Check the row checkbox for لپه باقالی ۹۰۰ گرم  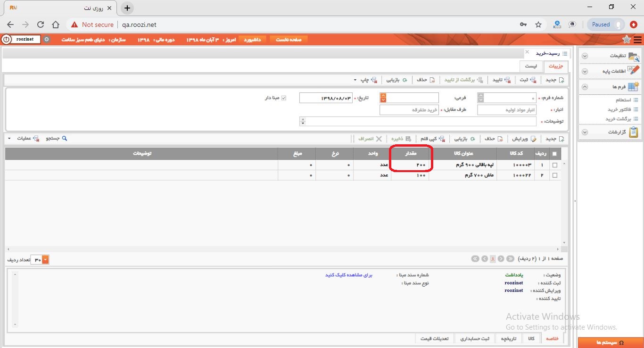554,165
